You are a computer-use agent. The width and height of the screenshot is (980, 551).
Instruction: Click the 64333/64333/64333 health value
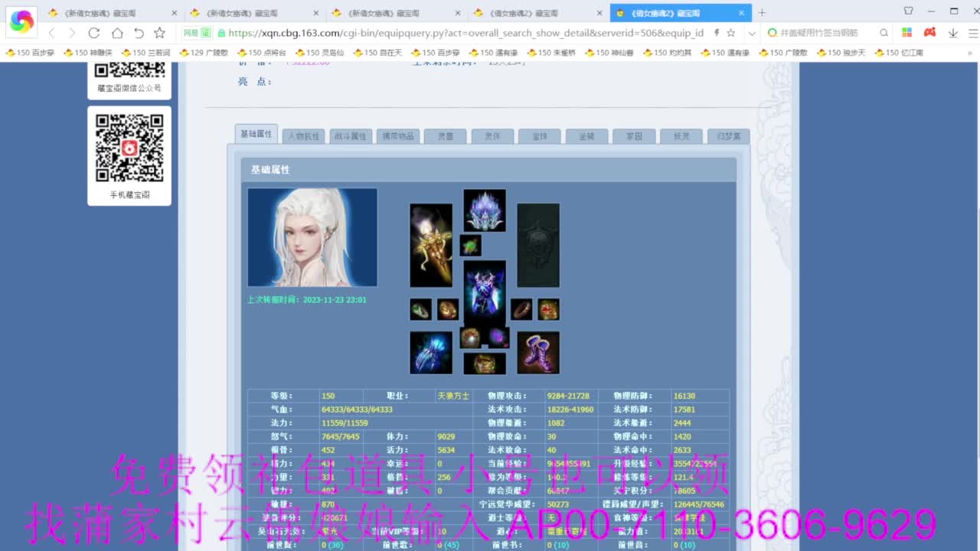coord(357,409)
